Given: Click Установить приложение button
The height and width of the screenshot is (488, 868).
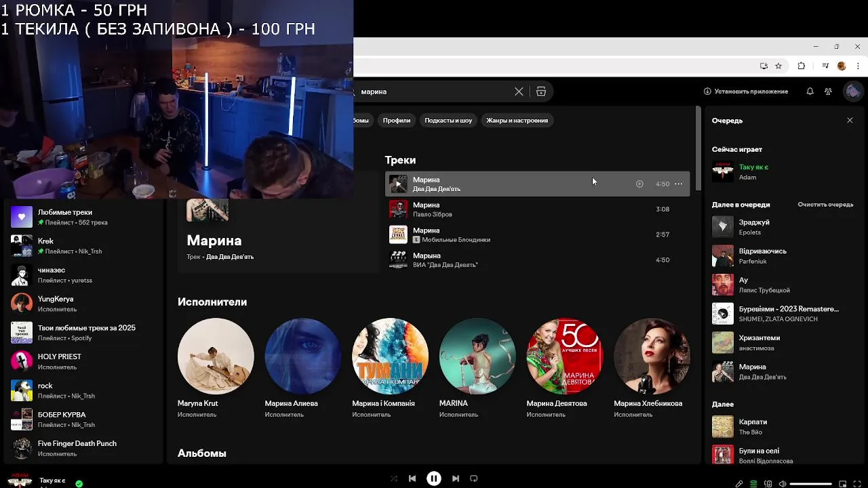Looking at the screenshot, I should [x=746, y=91].
